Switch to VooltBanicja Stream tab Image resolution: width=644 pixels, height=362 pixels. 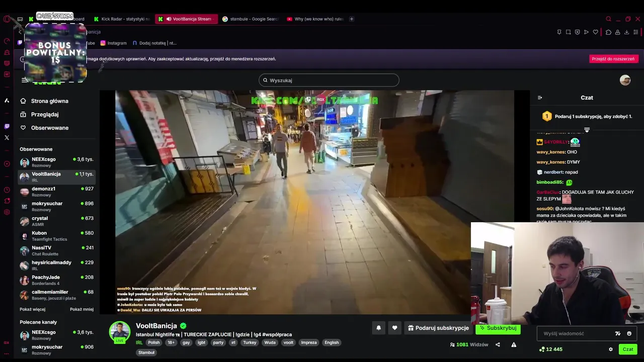click(x=187, y=19)
